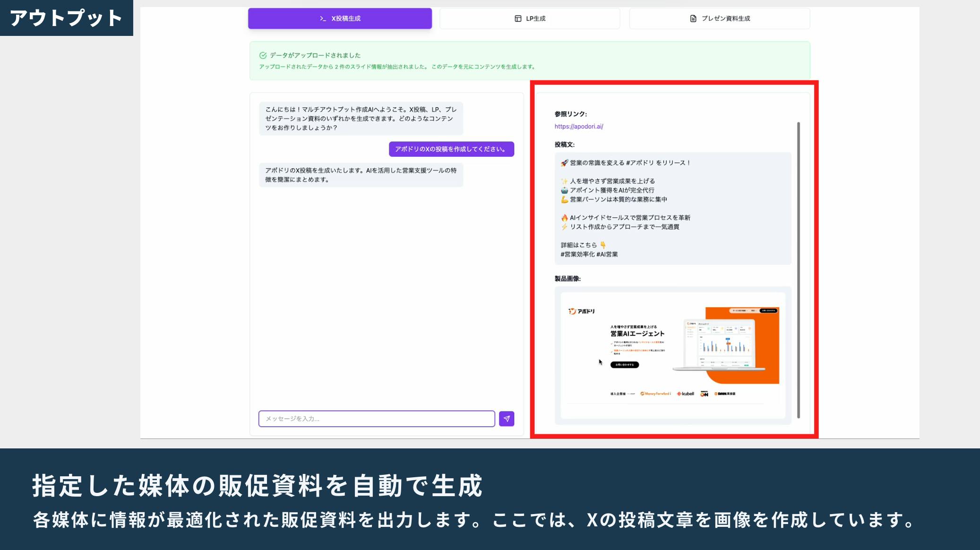The image size is (980, 550).
Task: Click the document icon on プレゼン資料生成 tab
Action: click(x=693, y=18)
